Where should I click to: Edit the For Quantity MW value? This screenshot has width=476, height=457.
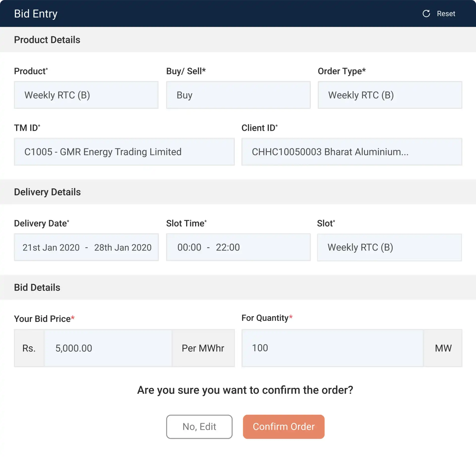click(x=333, y=348)
